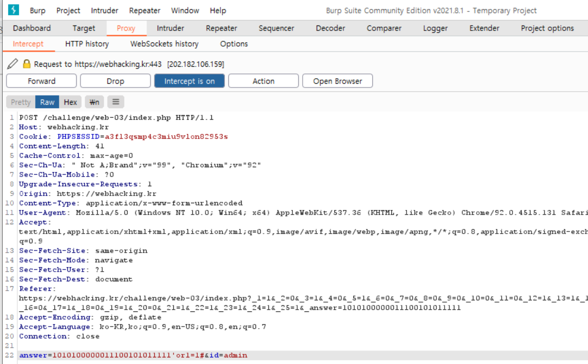Toggle the \n non-printable characters button
588x364 pixels.
(x=94, y=102)
